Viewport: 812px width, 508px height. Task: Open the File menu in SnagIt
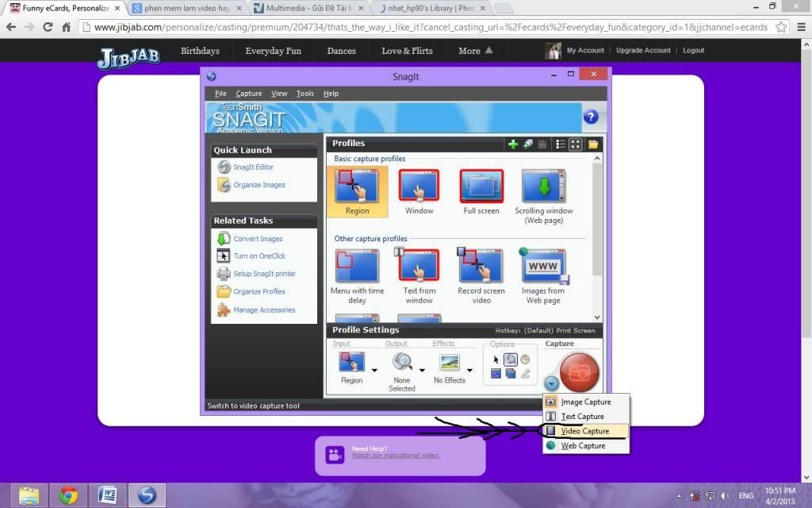pos(220,94)
